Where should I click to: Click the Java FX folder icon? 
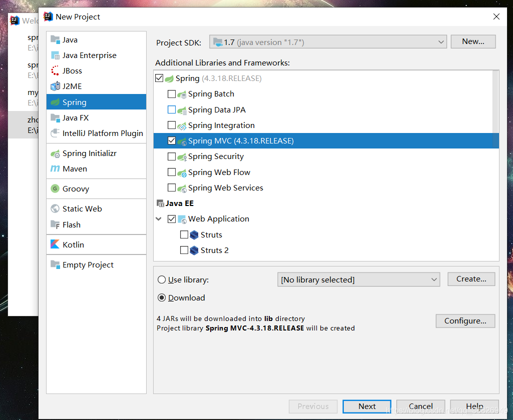coord(55,117)
